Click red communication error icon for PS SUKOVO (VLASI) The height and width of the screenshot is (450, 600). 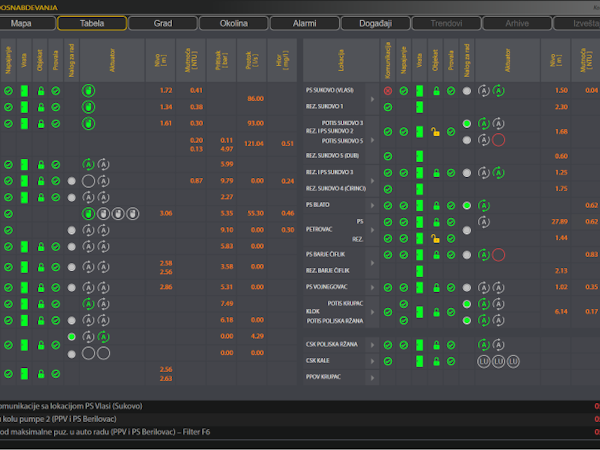388,91
